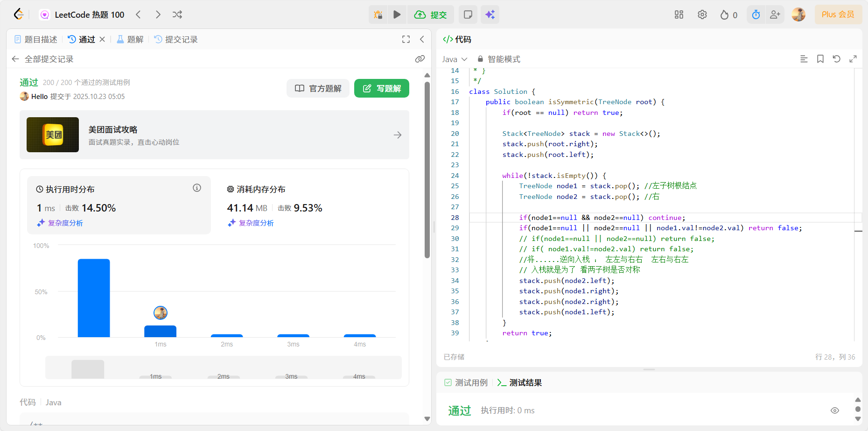Click the green 写题解 button
Viewport: 868px width, 431px height.
coord(382,88)
